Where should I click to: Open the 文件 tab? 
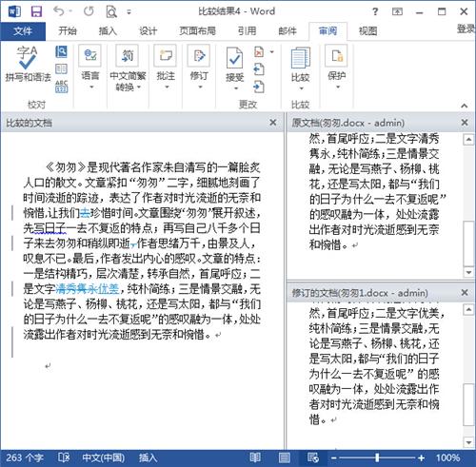(23, 30)
